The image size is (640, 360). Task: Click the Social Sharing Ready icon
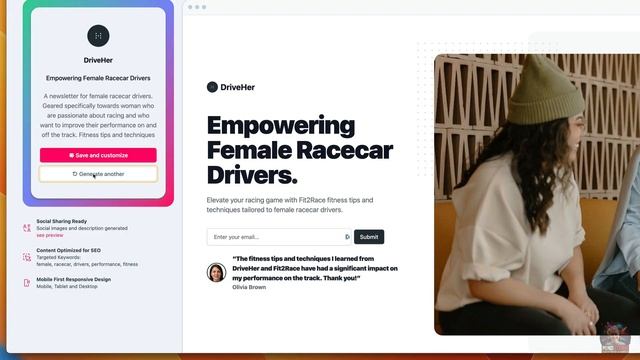click(27, 228)
